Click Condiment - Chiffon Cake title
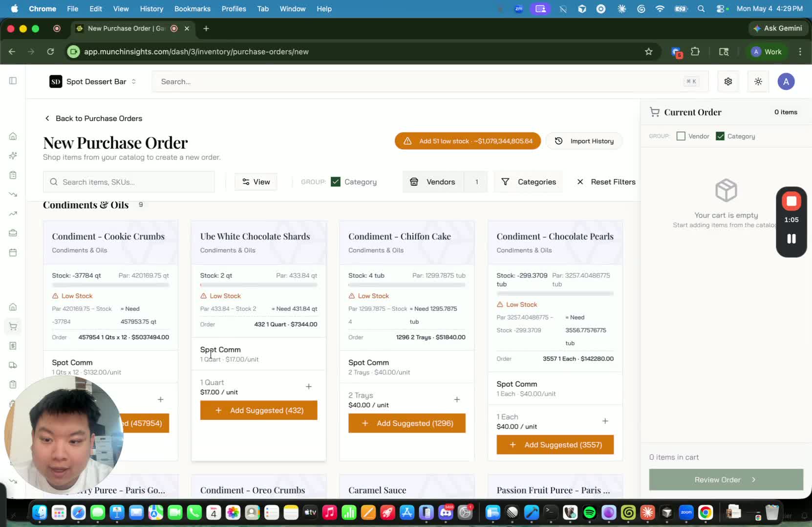812x527 pixels. click(400, 236)
